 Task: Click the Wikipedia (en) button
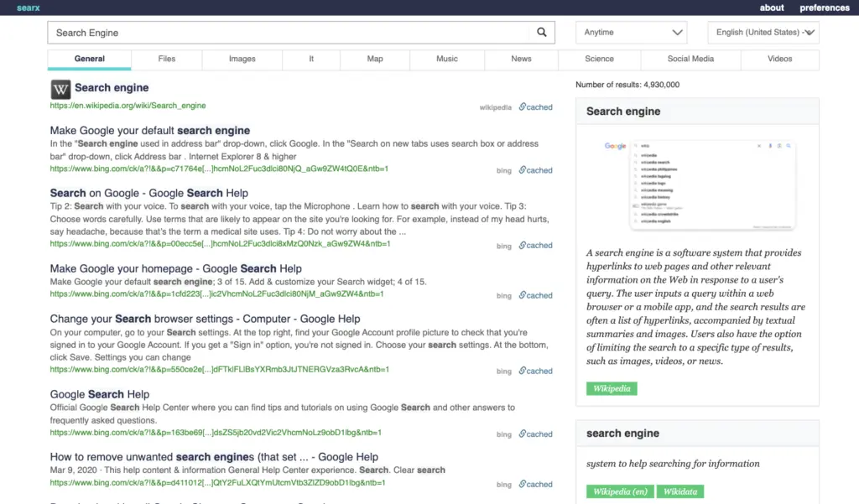620,491
